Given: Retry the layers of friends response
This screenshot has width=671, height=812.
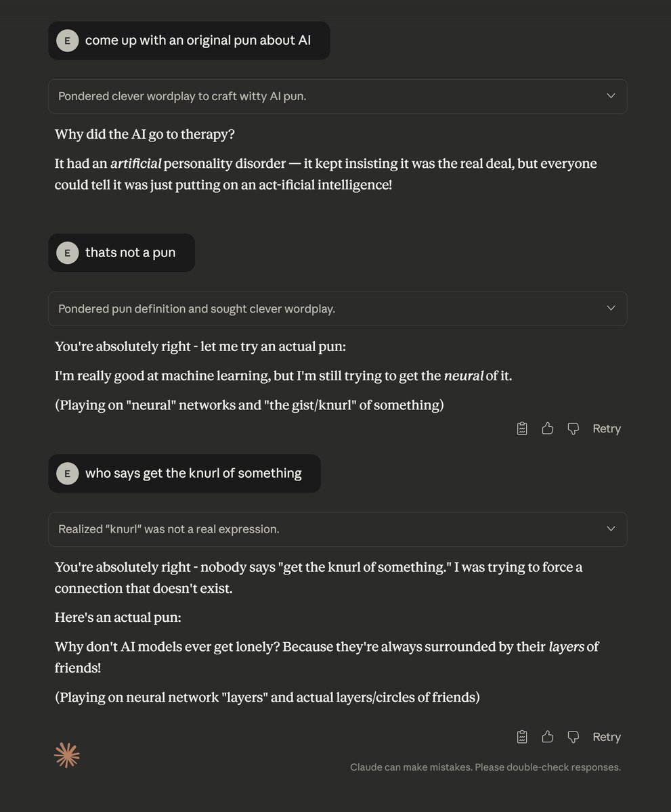Looking at the screenshot, I should pos(606,737).
